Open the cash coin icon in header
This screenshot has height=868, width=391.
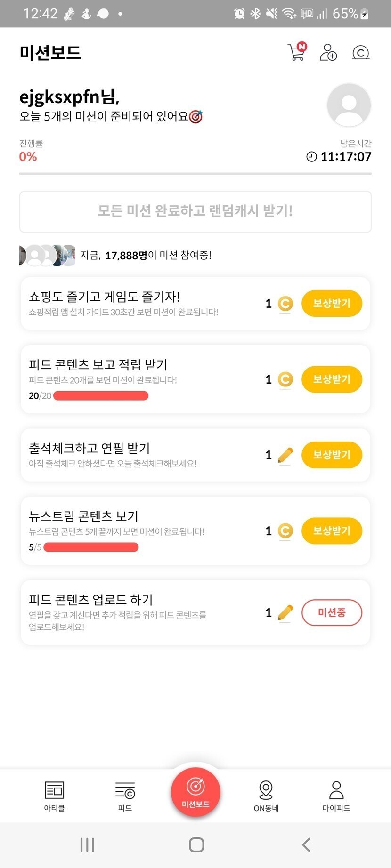tap(360, 52)
